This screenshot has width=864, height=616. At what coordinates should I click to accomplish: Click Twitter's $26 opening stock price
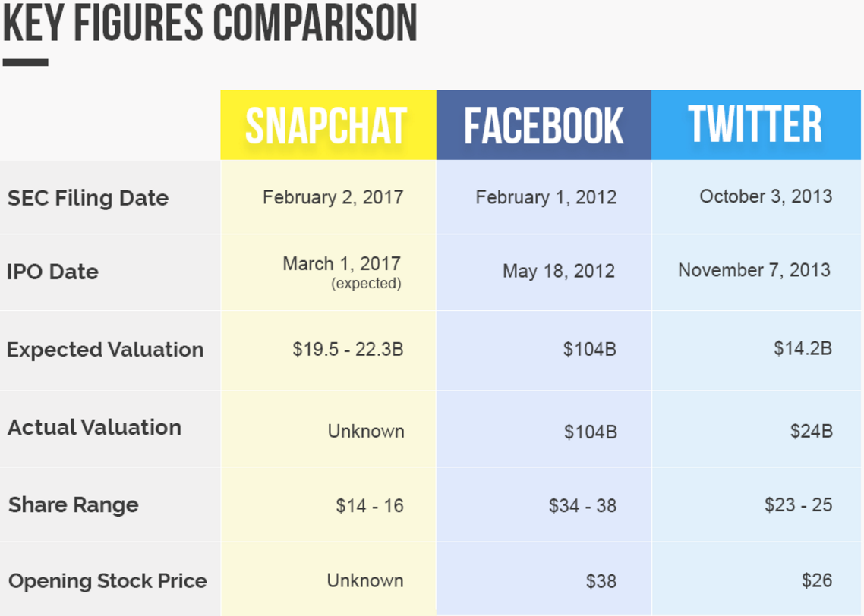817,580
